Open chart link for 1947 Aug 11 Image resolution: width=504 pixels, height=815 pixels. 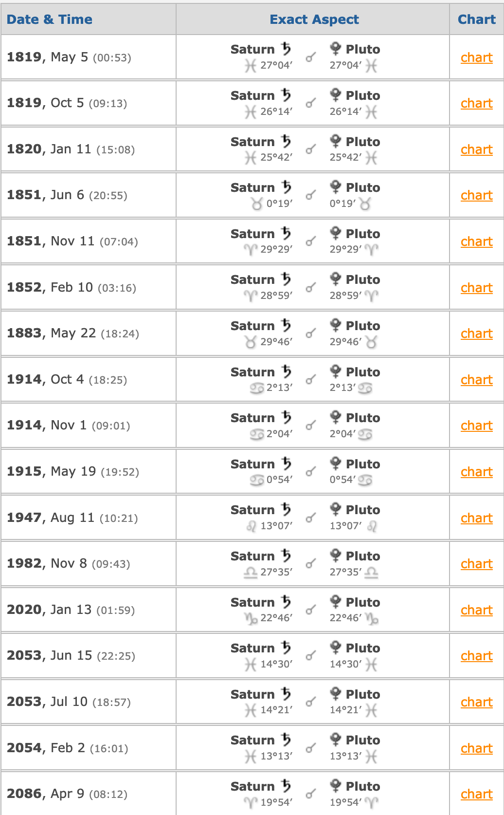pos(476,518)
